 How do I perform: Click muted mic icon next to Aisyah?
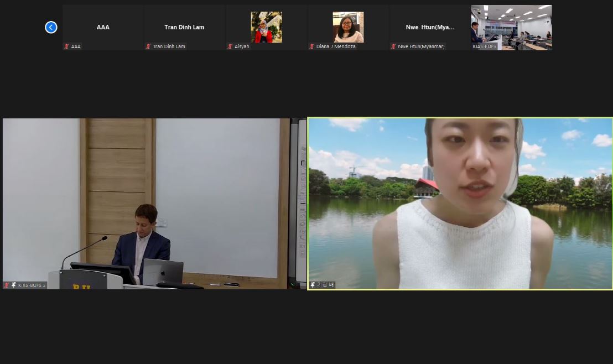pyautogui.click(x=230, y=46)
